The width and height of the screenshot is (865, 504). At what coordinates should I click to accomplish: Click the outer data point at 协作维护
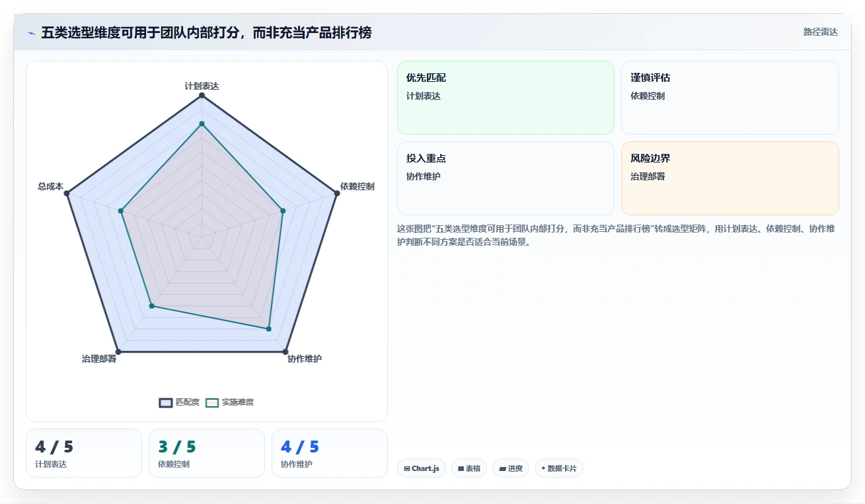pos(285,351)
